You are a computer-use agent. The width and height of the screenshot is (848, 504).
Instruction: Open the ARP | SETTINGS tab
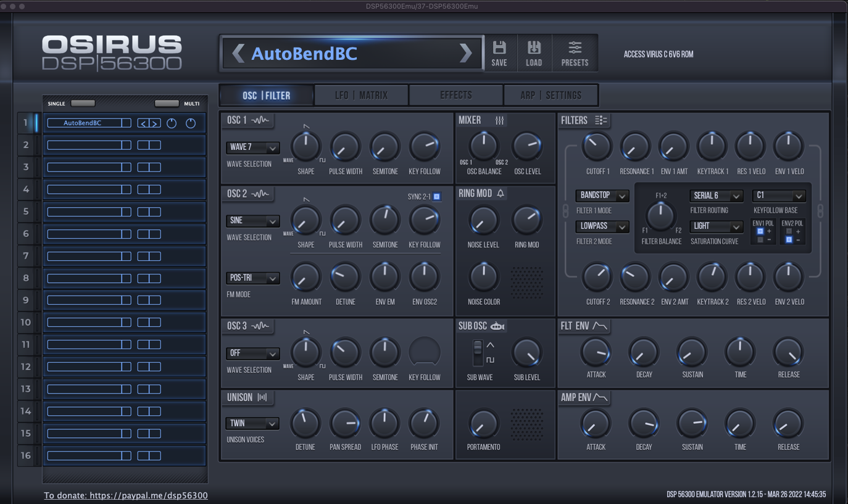pos(551,96)
